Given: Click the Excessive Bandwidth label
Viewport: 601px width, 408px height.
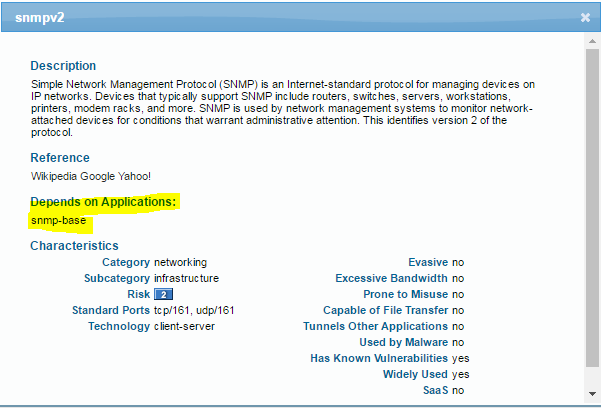Looking at the screenshot, I should click(392, 278).
